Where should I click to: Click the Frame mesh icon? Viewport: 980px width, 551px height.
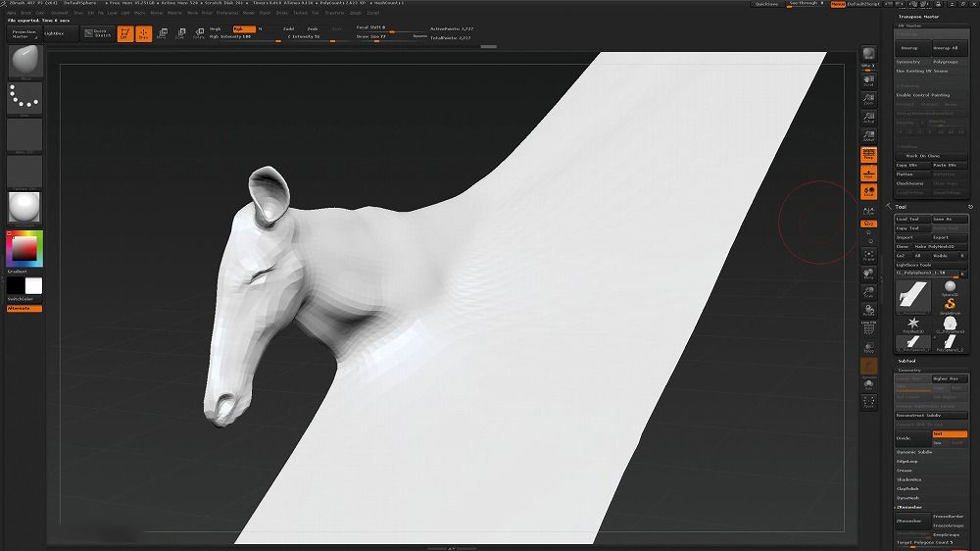click(868, 256)
